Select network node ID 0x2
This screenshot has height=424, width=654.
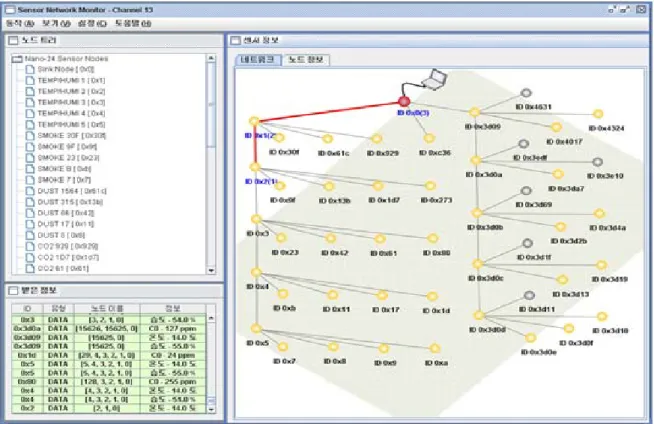(x=255, y=167)
